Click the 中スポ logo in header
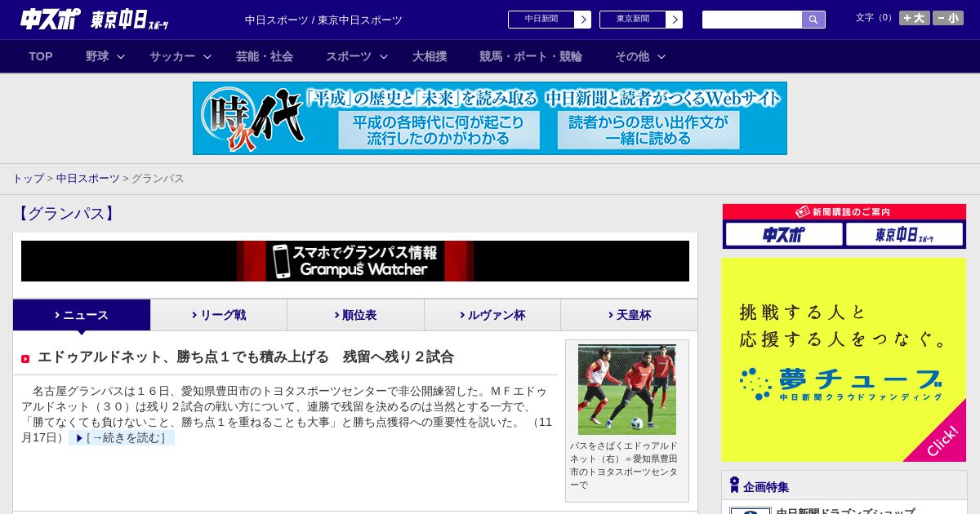 click(x=51, y=19)
